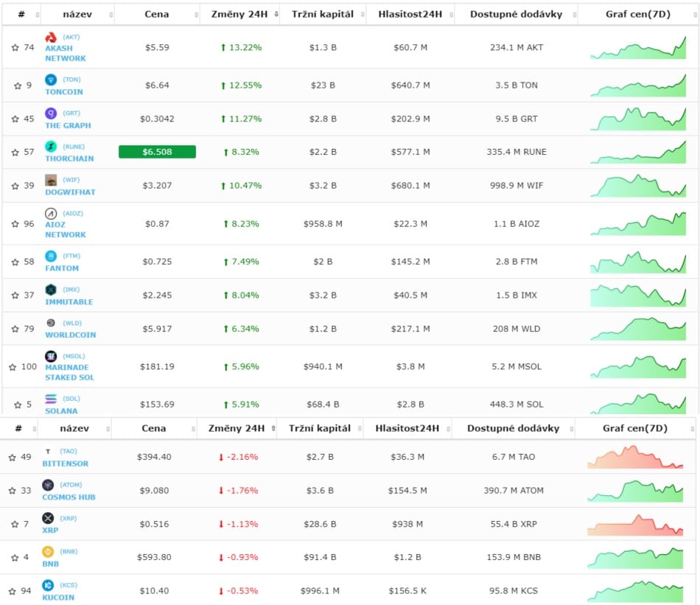Viewport: 700px width, 605px height.
Task: Sort top table by Hlasitost24H header
Action: [x=410, y=14]
